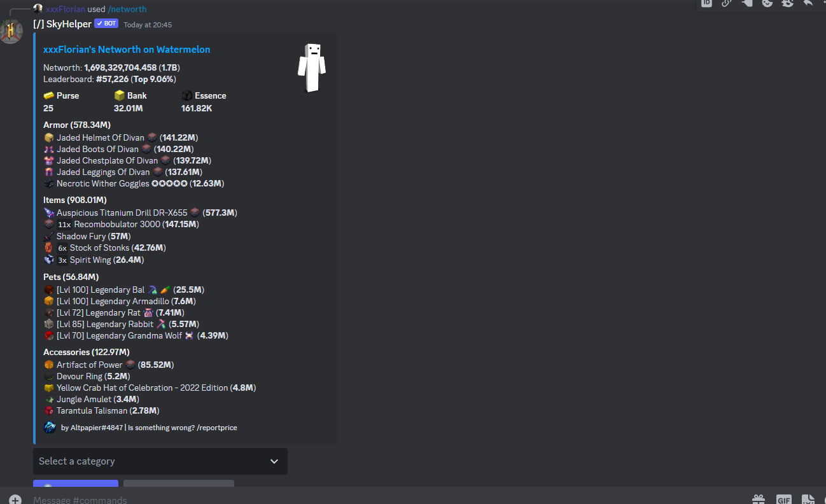Click the /reportprice footer text

(x=217, y=428)
